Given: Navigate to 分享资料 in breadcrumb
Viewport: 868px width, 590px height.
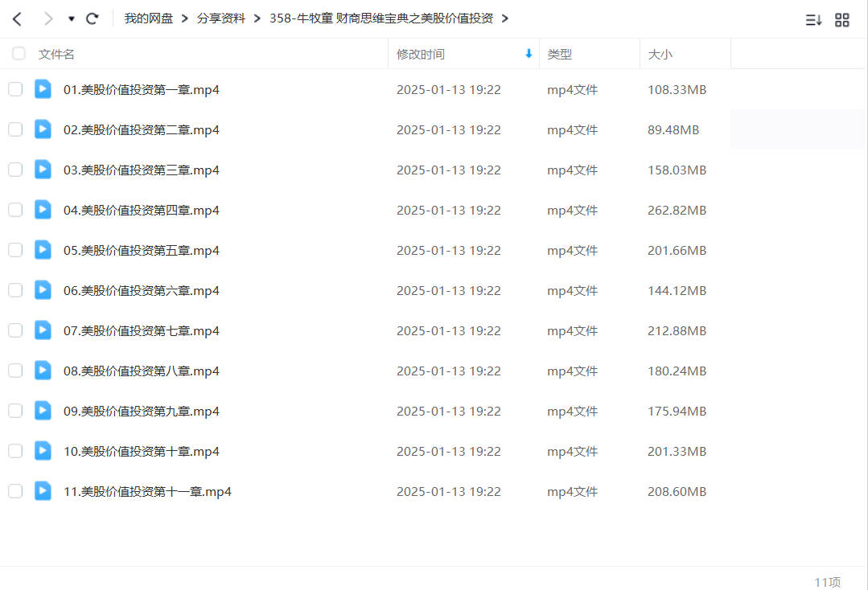Looking at the screenshot, I should pos(221,18).
